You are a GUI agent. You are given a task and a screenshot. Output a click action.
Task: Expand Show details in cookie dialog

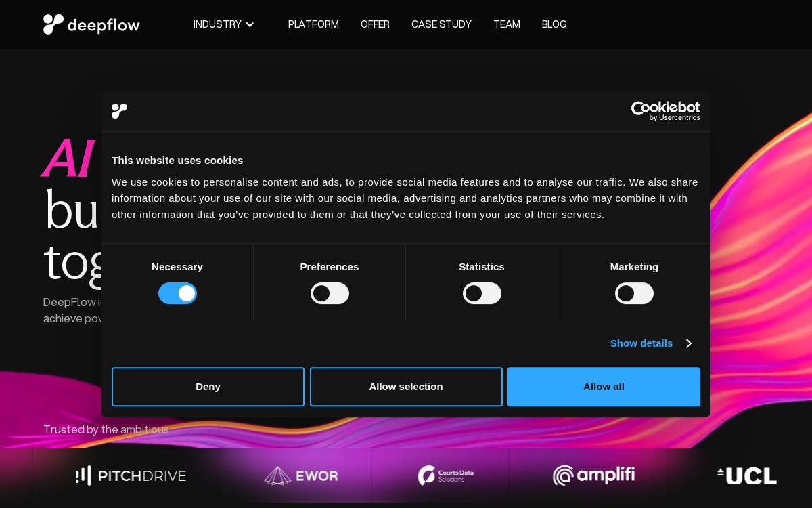(x=650, y=343)
